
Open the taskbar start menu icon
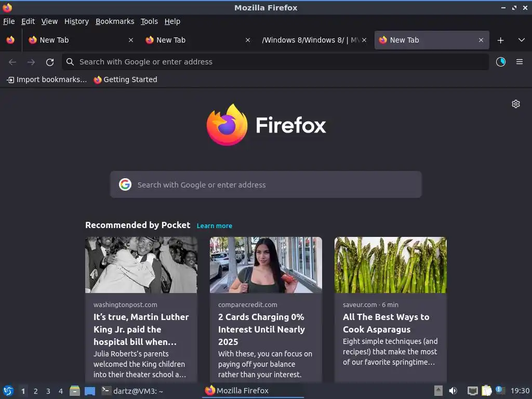click(x=8, y=391)
